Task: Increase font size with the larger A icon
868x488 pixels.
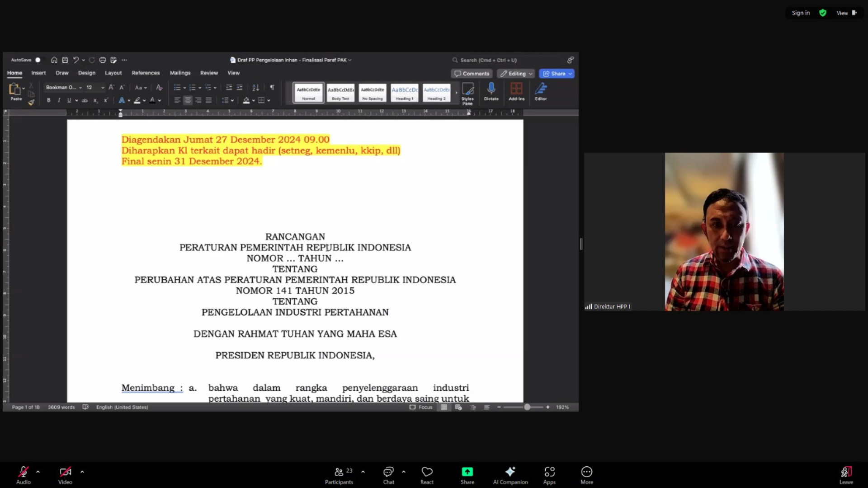Action: click(111, 87)
